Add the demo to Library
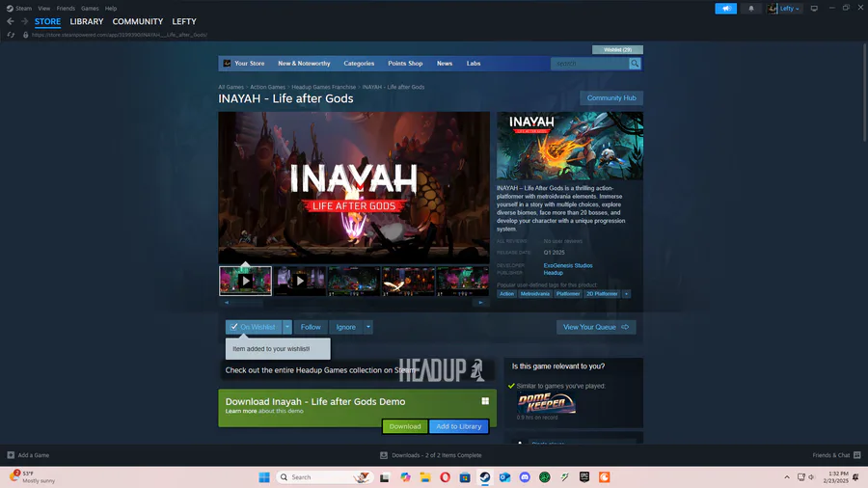868x488 pixels. coord(459,426)
